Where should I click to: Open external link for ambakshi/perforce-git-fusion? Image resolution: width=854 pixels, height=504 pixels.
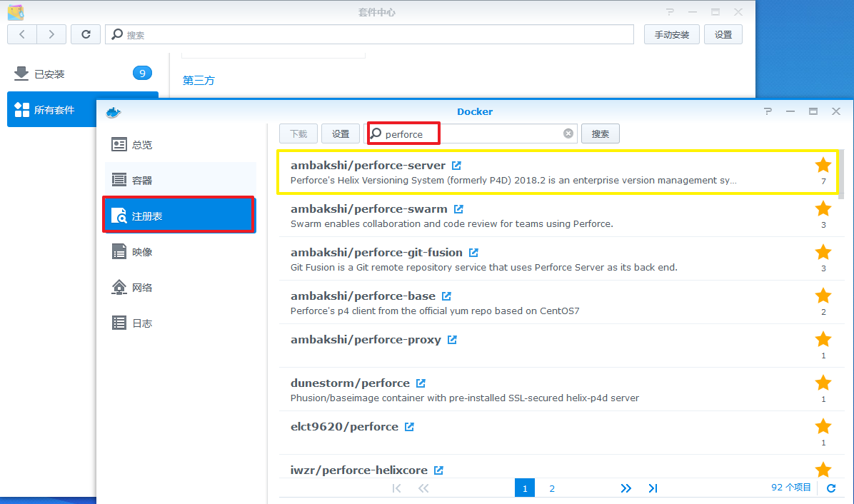(474, 253)
